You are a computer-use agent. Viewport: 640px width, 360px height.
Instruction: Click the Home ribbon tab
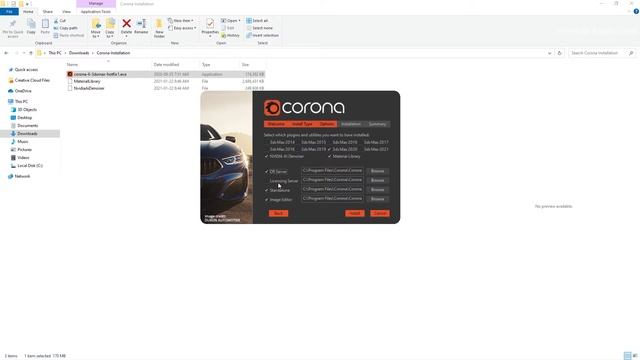click(28, 11)
